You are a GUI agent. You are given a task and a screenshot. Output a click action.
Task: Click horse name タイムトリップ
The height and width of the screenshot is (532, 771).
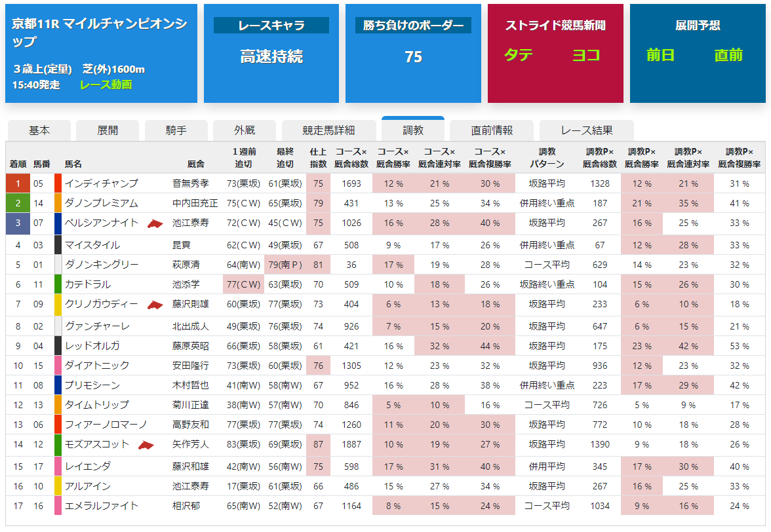coord(97,405)
